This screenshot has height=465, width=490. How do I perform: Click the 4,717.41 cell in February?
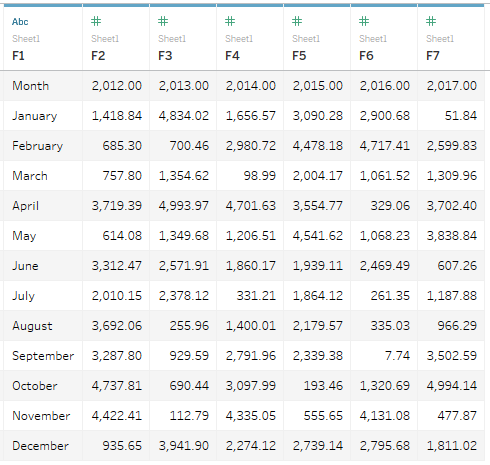[385, 146]
